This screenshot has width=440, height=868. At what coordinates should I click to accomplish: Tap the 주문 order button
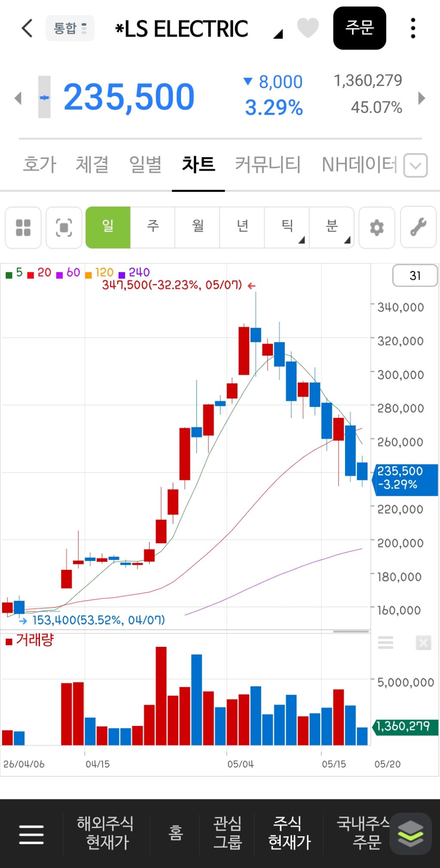tap(360, 28)
